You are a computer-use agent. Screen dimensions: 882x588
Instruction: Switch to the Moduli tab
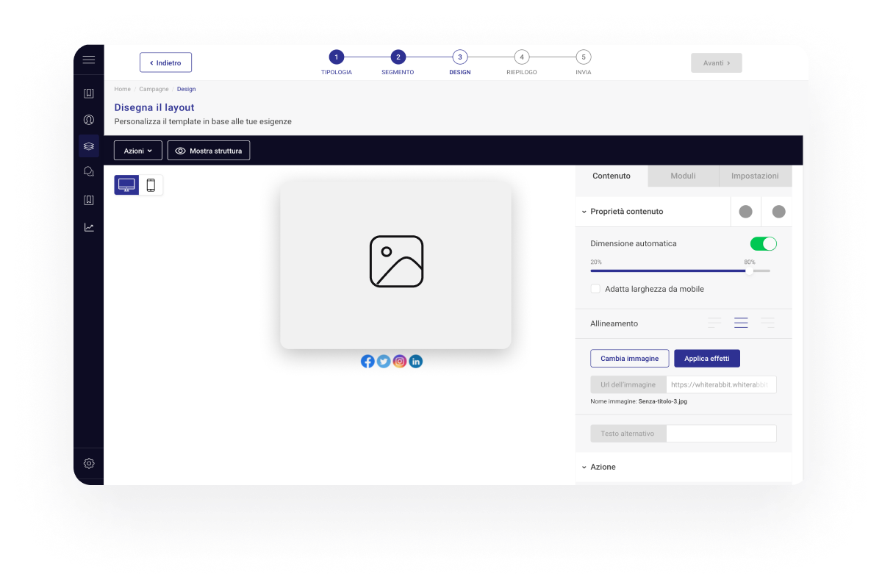(x=684, y=176)
